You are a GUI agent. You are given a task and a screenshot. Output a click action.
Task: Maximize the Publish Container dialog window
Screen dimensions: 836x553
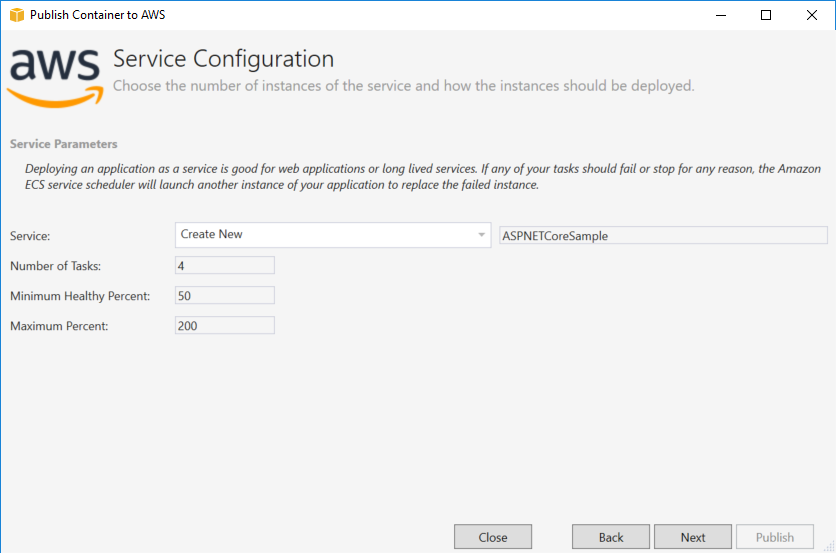pyautogui.click(x=766, y=15)
